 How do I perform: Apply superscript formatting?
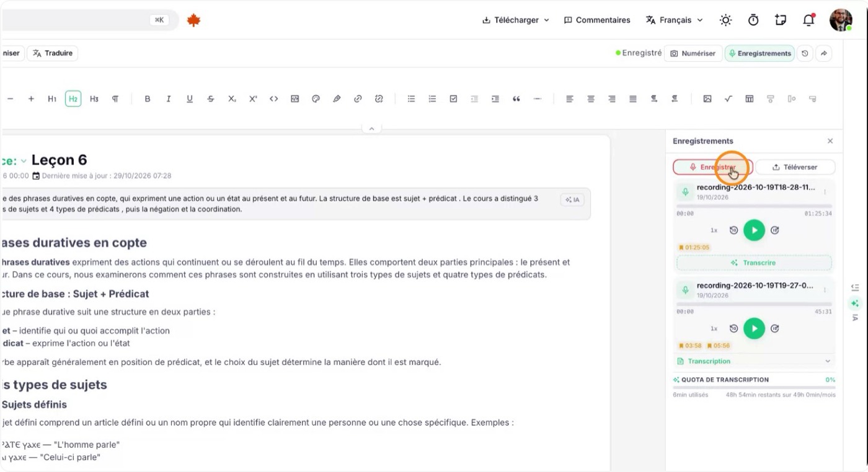click(x=253, y=98)
